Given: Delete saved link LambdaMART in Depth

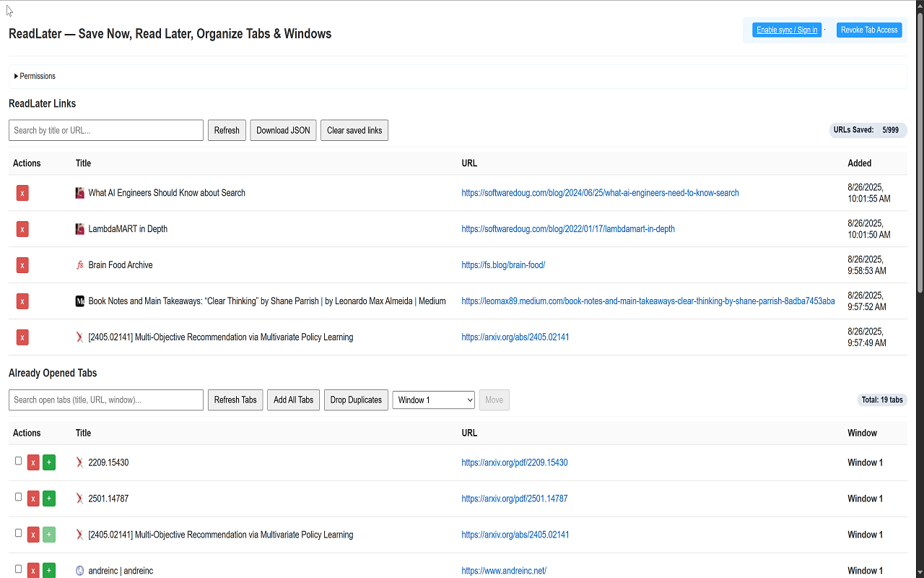Looking at the screenshot, I should tap(22, 229).
